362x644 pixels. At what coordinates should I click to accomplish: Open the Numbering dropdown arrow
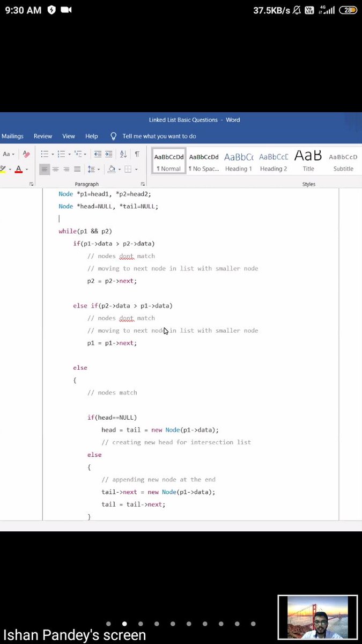69,155
